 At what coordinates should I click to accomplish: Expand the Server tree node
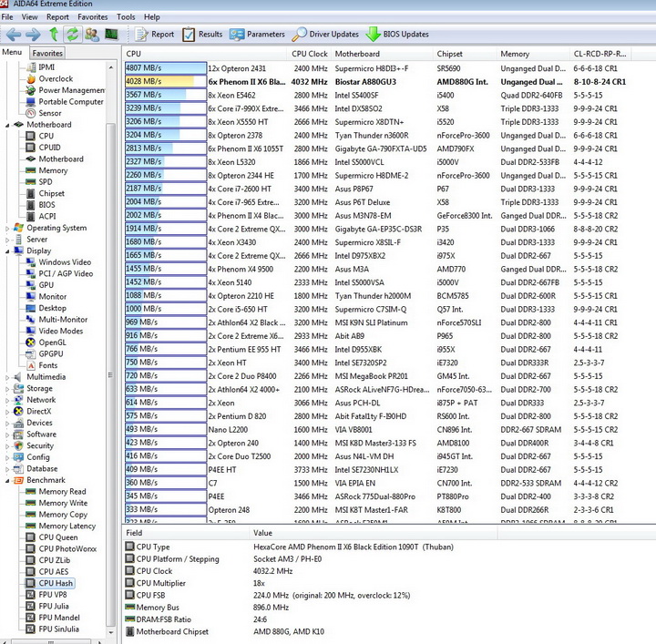[x=7, y=240]
